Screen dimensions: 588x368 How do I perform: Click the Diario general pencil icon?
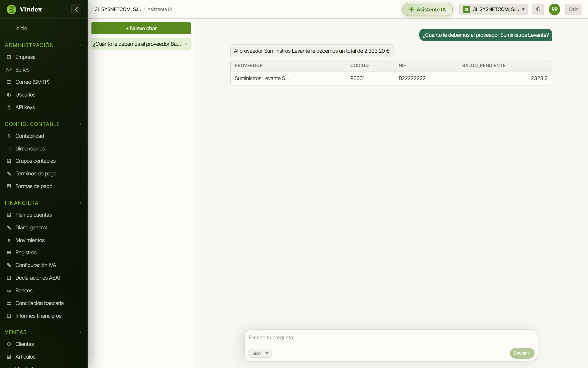point(9,228)
